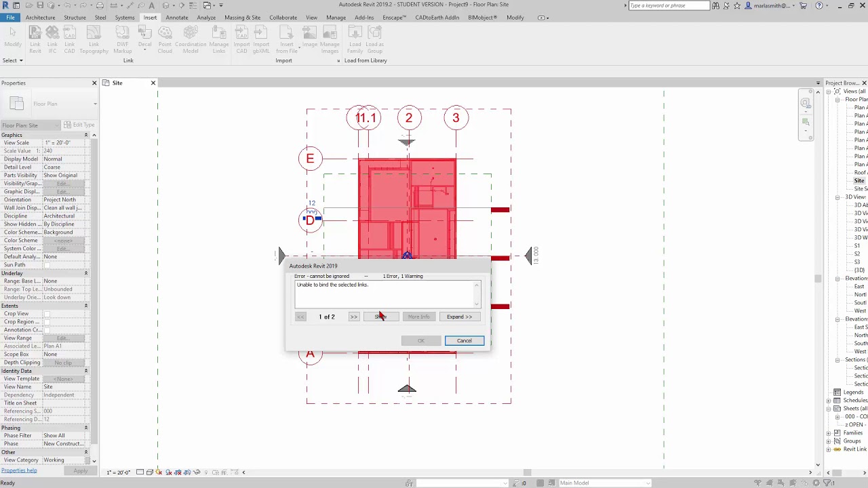Open the Import panel dialog launcher arrow
Viewport: 868px width, 488px height.
click(x=338, y=61)
